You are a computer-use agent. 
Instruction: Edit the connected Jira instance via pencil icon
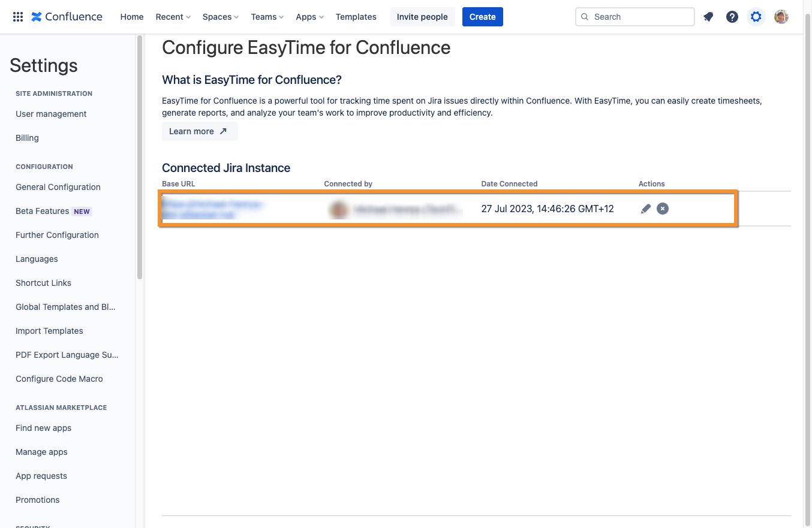coord(646,209)
